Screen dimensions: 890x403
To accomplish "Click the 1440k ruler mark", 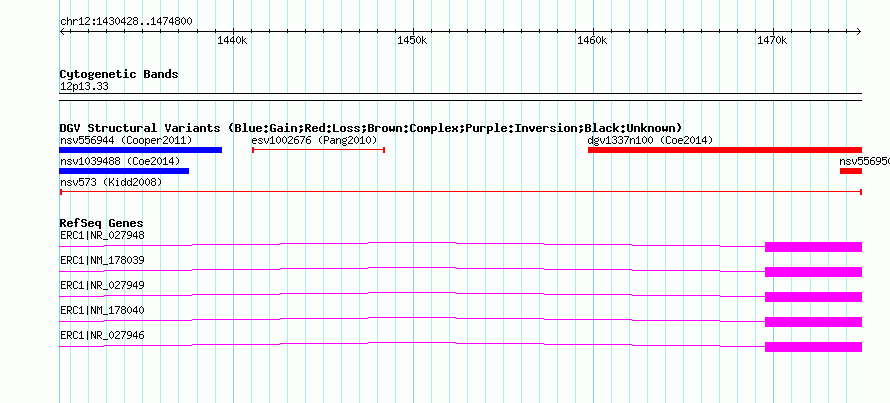I will 233,41.
